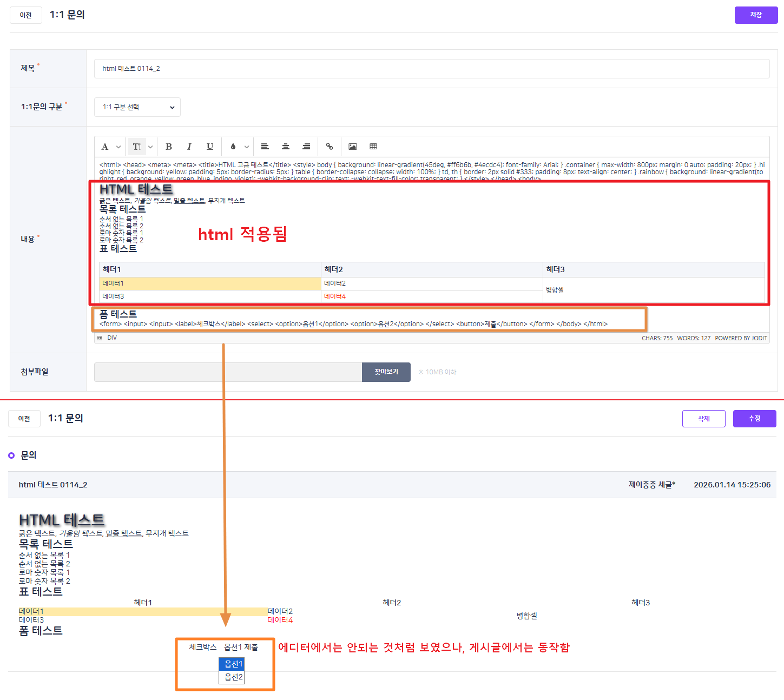The image size is (784, 700).
Task: Expand the font family dropdown arrow
Action: [118, 147]
